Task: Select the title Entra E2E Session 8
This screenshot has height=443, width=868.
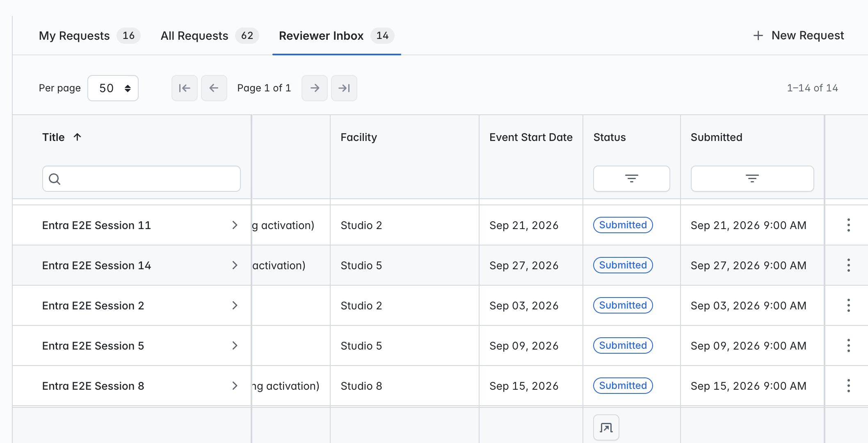Action: 93,386
